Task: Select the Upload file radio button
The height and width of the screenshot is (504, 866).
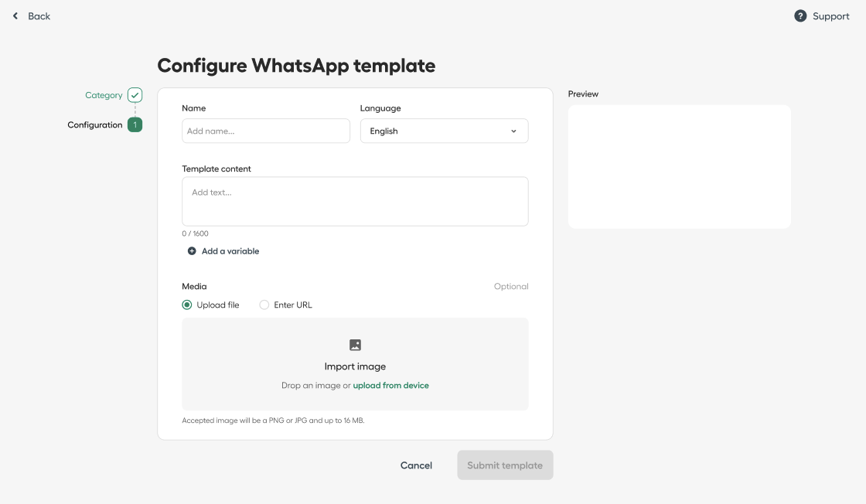Action: pos(187,305)
